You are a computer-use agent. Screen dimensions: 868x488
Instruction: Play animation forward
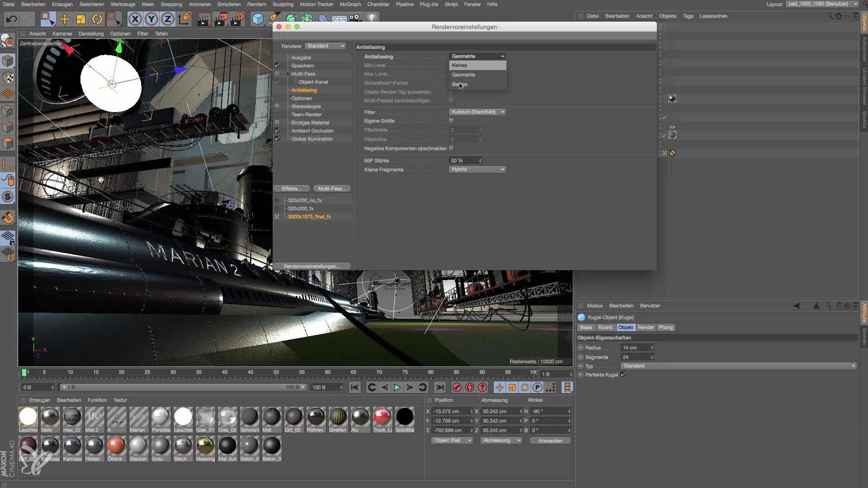(397, 387)
